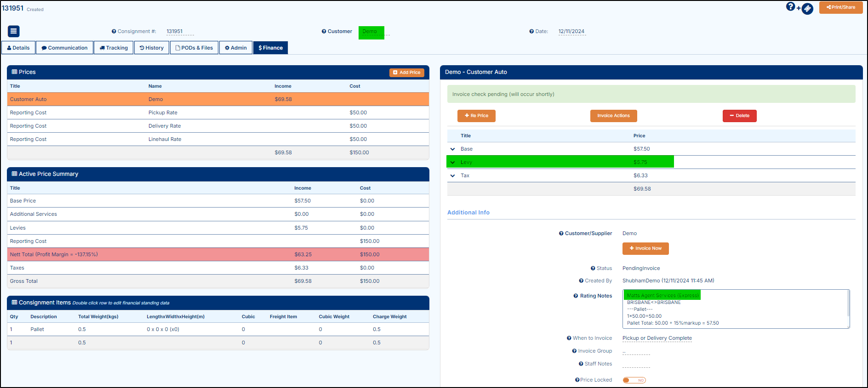The height and width of the screenshot is (388, 868).
Task: Click help icon next to Customer/Supplier
Action: click(x=561, y=234)
